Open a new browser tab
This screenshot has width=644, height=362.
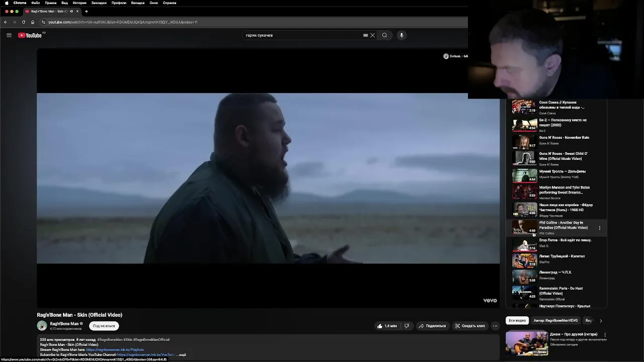(87, 11)
